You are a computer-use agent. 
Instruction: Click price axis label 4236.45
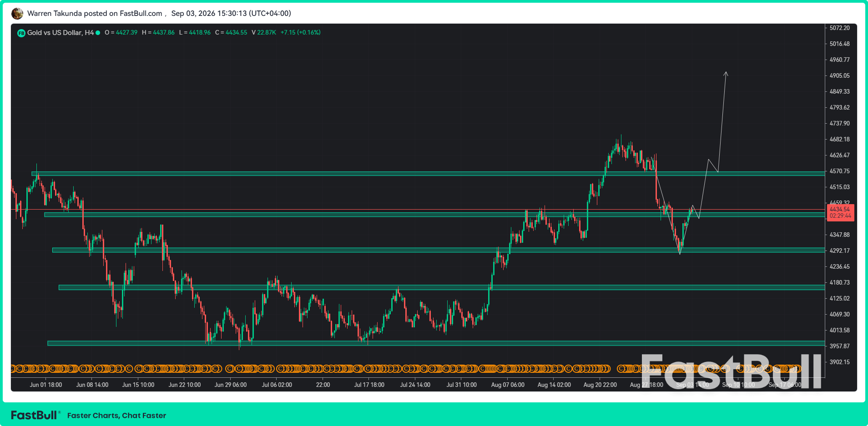(x=840, y=267)
